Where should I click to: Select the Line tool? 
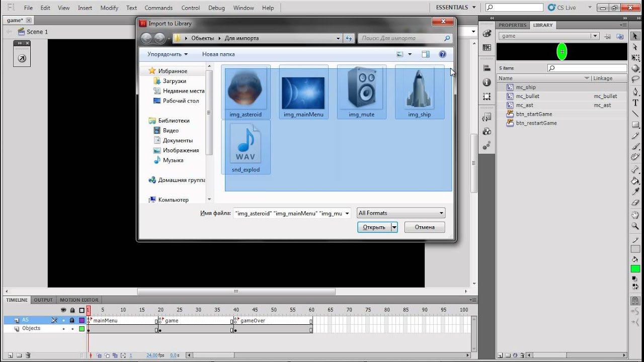(x=635, y=114)
